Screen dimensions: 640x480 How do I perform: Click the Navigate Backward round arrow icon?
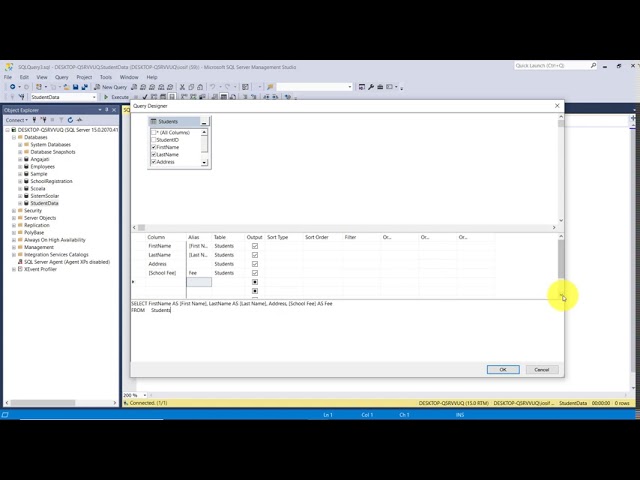point(13,87)
